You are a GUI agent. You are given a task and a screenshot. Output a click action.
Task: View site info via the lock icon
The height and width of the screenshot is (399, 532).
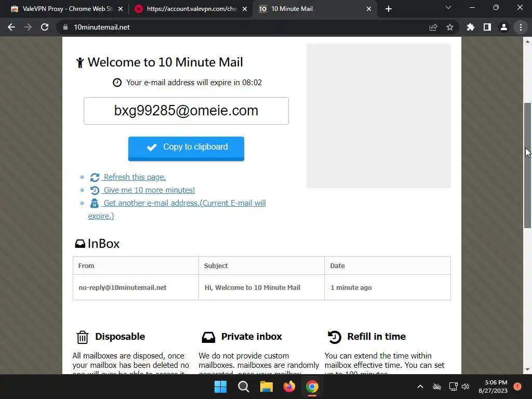[x=65, y=27]
